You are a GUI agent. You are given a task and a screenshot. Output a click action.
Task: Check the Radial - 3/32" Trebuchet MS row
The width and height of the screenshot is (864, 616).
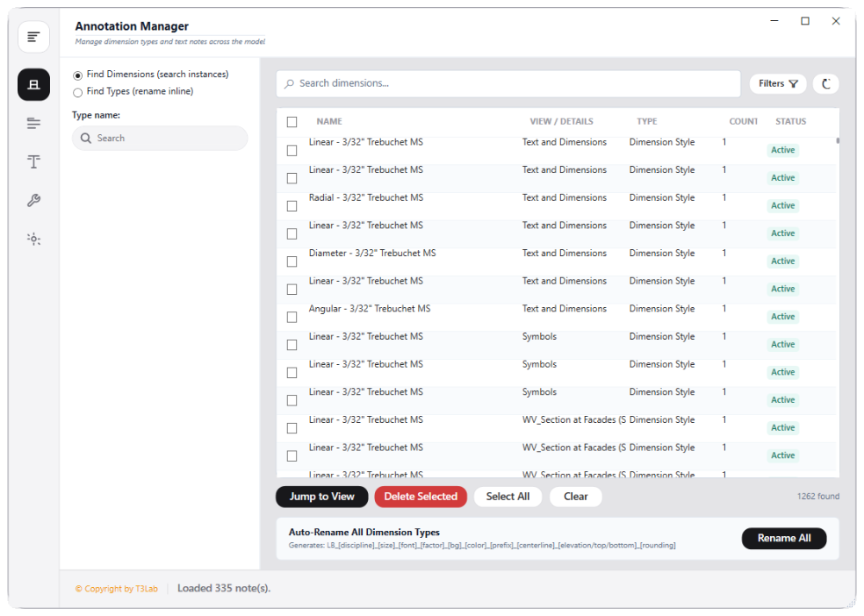(x=292, y=206)
